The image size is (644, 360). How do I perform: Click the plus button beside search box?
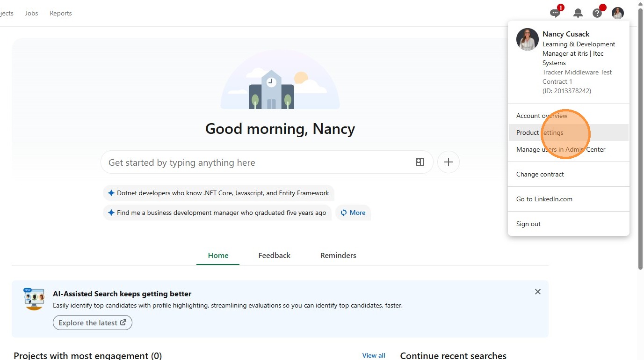[448, 162]
